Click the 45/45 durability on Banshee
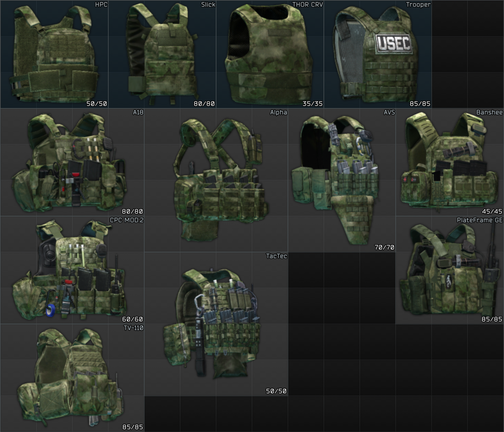 pos(492,212)
